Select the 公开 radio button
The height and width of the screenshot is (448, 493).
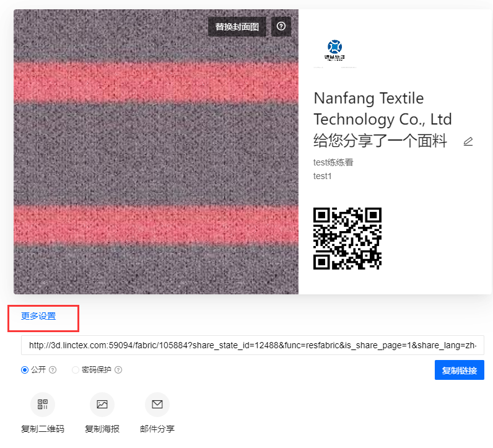coord(25,370)
